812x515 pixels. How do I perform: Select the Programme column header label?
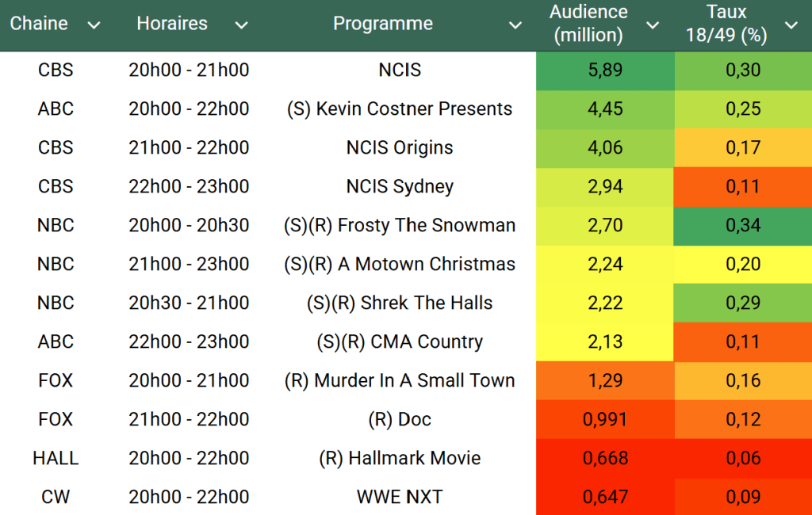coord(383,24)
